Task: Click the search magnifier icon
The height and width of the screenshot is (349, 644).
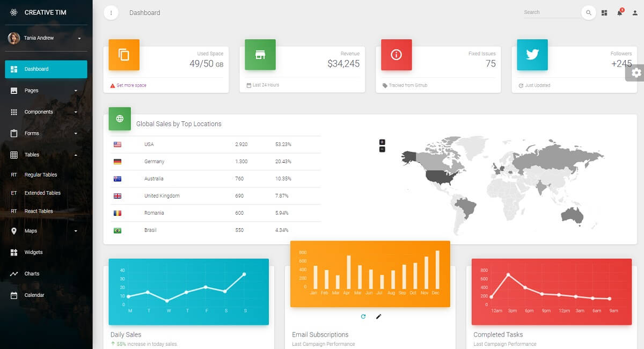Action: click(x=588, y=12)
